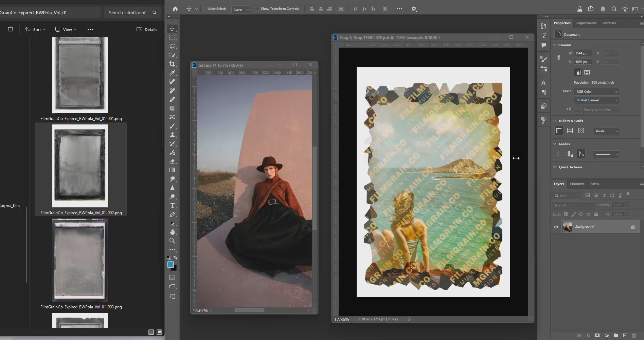This screenshot has width=644, height=340.
Task: Open the 8 Bits/Channel dropdown
Action: [x=597, y=100]
